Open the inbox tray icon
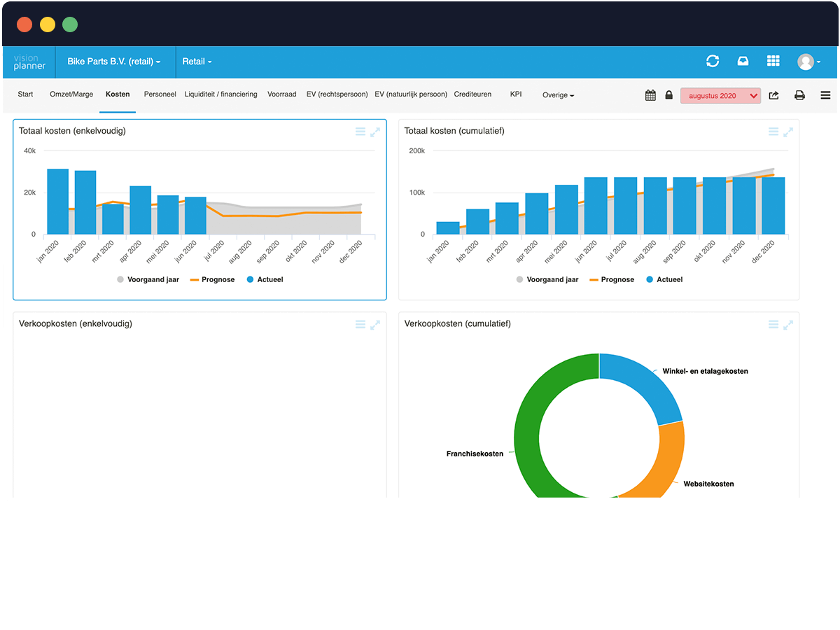840x630 pixels. point(743,62)
